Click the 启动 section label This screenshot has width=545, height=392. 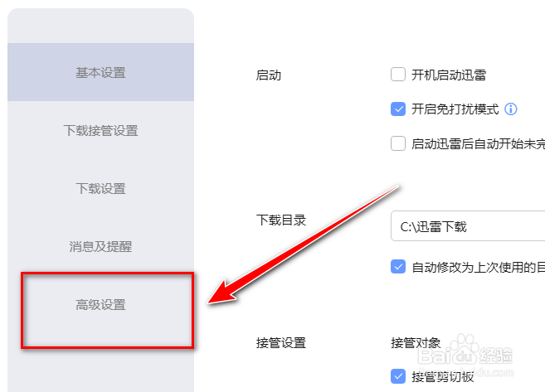pyautogui.click(x=268, y=75)
